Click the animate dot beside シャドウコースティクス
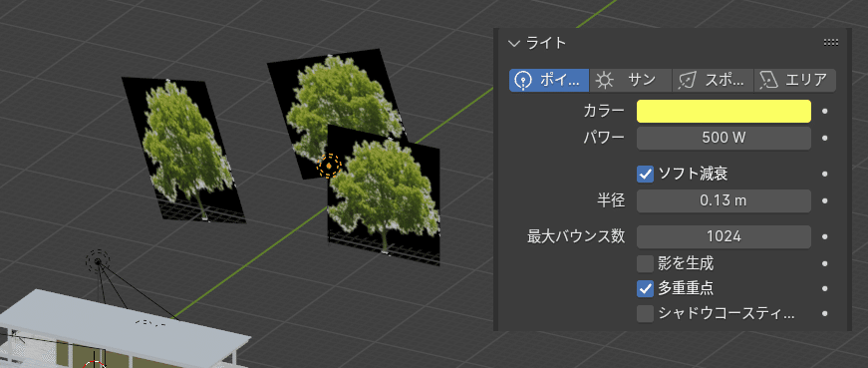The image size is (868, 368). 825,314
